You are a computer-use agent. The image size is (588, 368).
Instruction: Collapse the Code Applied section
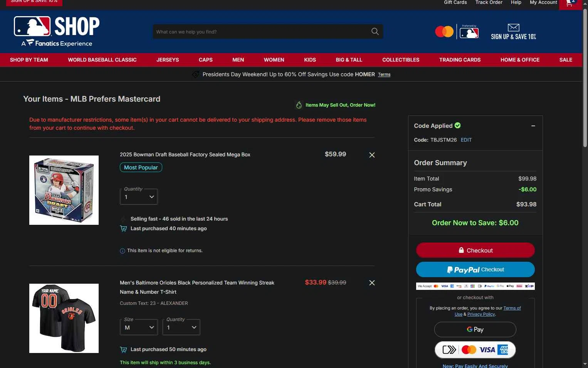[x=533, y=126]
